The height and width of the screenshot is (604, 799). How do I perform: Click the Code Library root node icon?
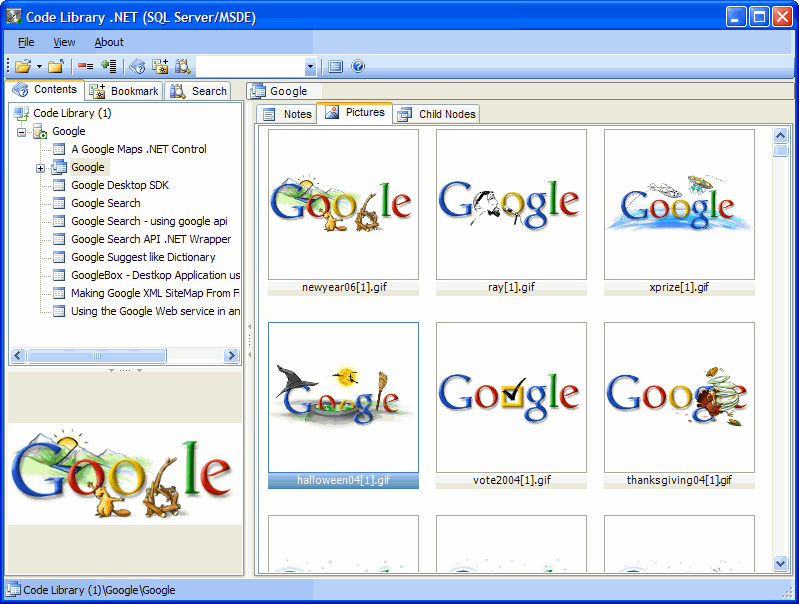[21, 113]
